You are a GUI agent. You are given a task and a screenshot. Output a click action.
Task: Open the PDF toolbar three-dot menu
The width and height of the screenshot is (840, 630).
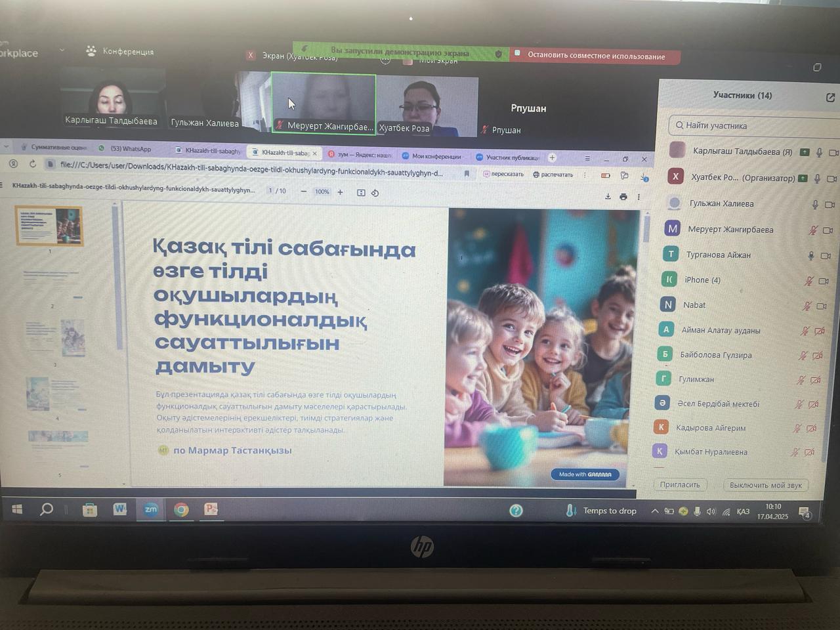tap(639, 197)
